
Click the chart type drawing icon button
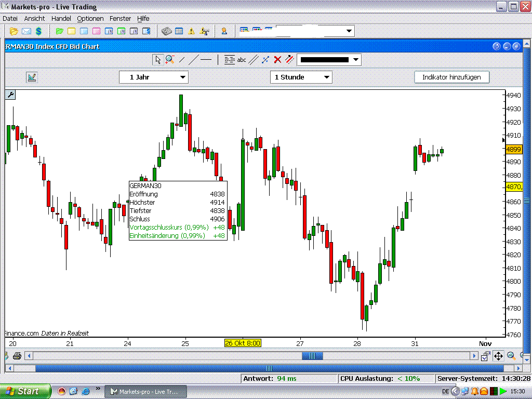coord(32,77)
